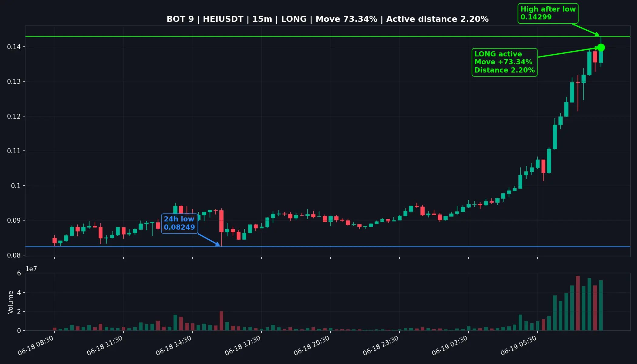Click the "06-18 08:30" time axis label

(36, 346)
